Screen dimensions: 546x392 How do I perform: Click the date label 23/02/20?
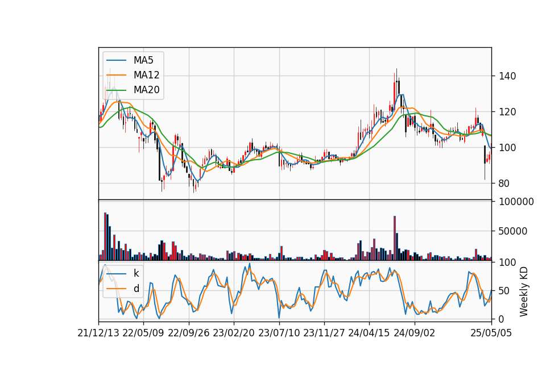pyautogui.click(x=234, y=333)
